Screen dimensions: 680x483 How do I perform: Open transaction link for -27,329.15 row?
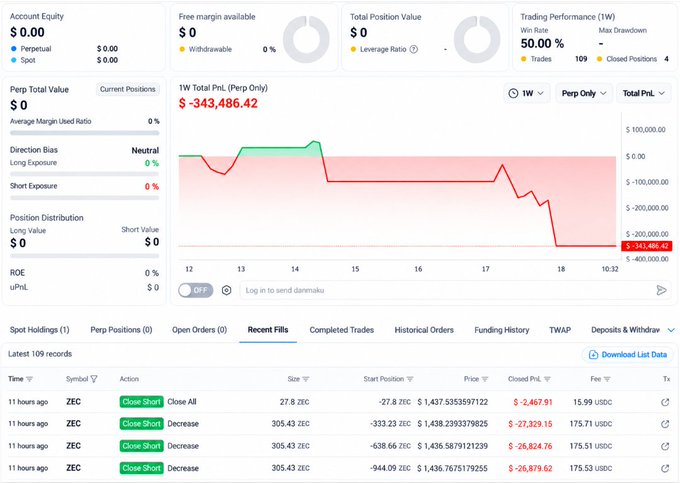[665, 424]
